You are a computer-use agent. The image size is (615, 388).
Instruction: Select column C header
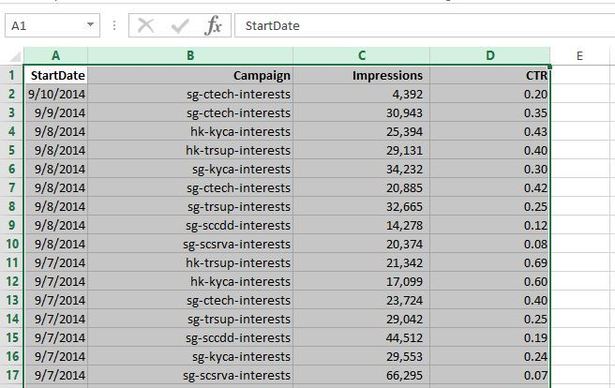click(x=362, y=56)
